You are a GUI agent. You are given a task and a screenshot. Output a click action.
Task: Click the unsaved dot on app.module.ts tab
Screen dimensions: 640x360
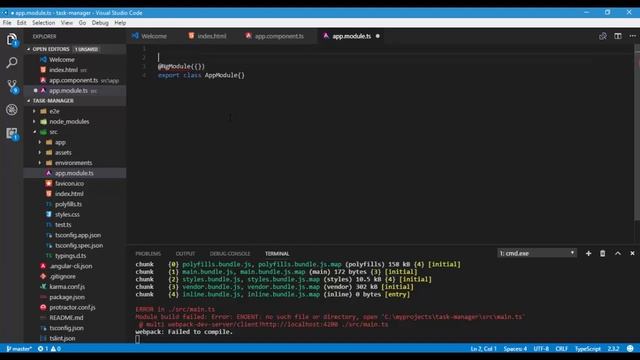click(378, 36)
